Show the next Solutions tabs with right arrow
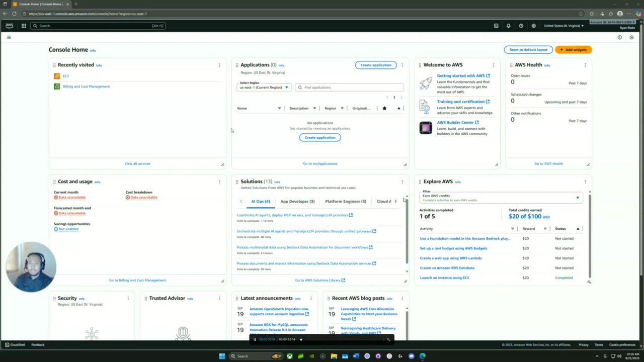 (x=395, y=202)
